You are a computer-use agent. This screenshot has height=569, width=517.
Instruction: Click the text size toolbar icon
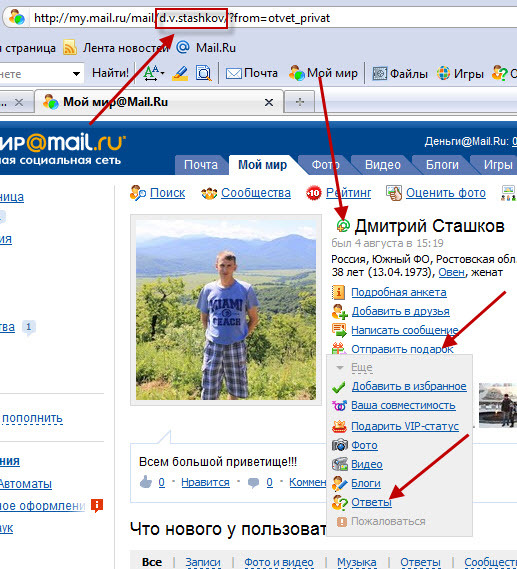151,73
